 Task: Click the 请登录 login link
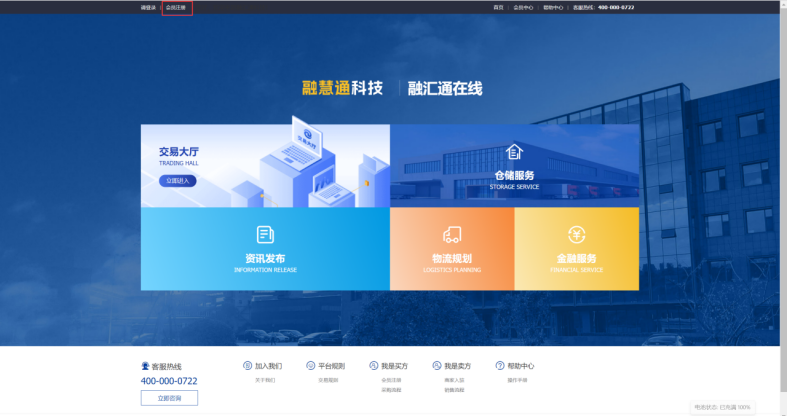tap(148, 8)
